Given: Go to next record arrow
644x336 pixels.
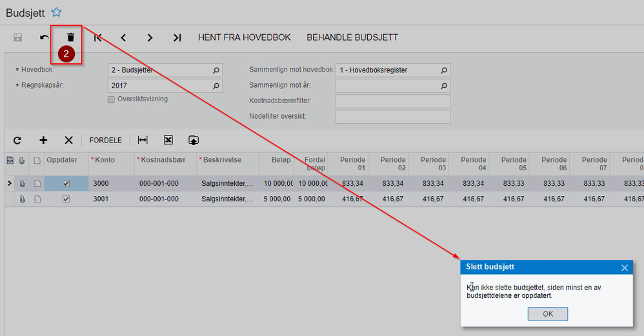Looking at the screenshot, I should [150, 38].
